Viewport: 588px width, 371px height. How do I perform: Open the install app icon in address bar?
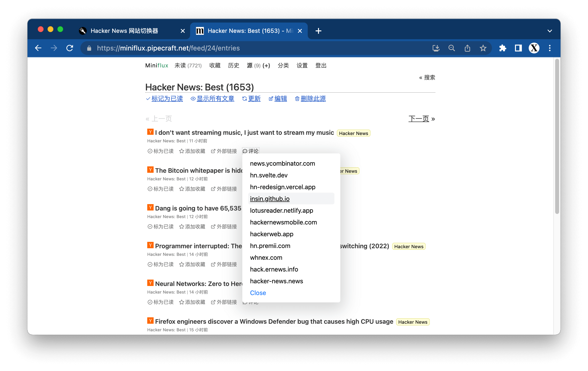pyautogui.click(x=436, y=48)
